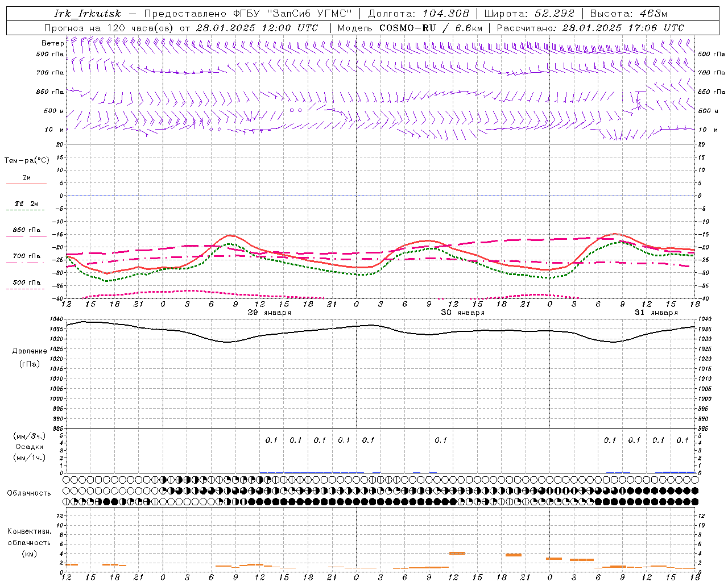Click the (мм/1ч.) precipitation unit label

[30, 458]
